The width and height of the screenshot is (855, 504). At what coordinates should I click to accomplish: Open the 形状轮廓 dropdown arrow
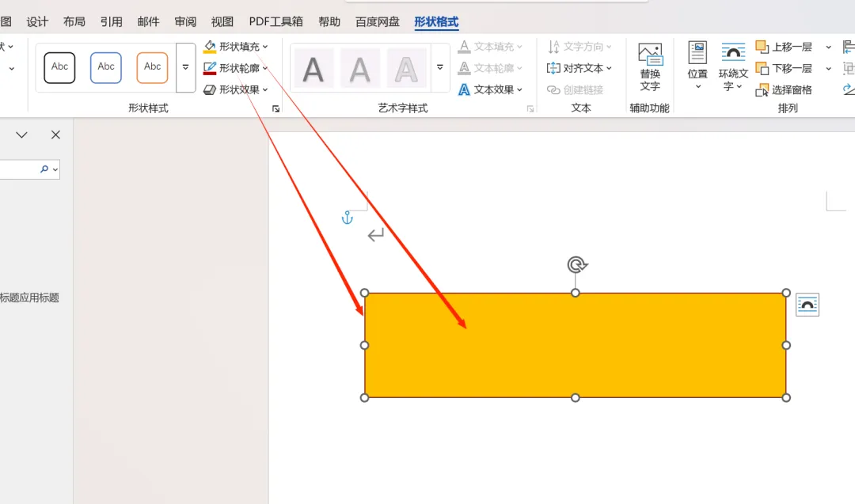click(265, 68)
